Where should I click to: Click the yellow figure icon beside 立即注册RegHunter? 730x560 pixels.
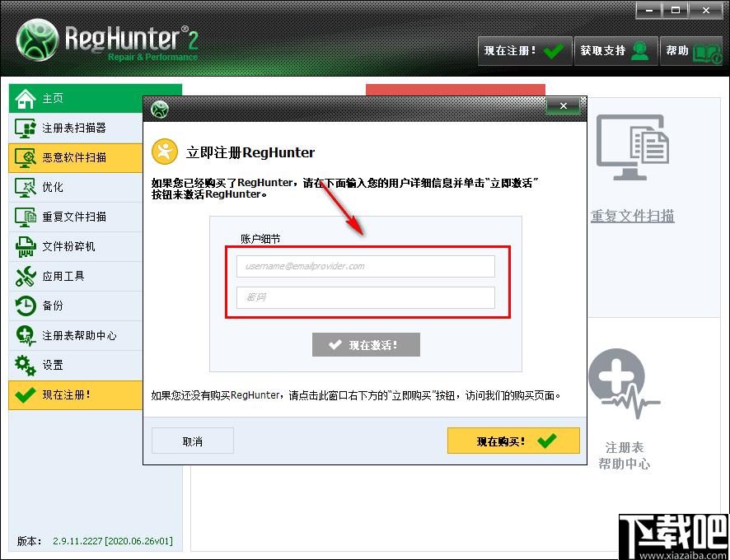click(x=165, y=152)
